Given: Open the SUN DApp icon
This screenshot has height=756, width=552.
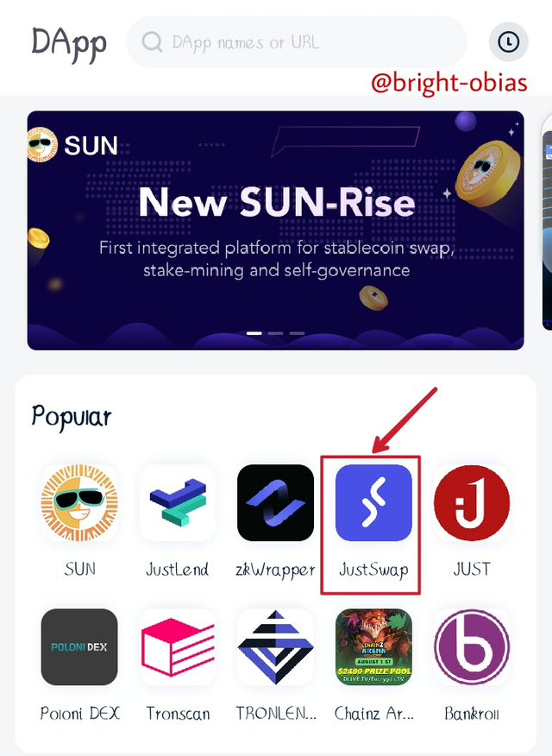Looking at the screenshot, I should click(79, 503).
